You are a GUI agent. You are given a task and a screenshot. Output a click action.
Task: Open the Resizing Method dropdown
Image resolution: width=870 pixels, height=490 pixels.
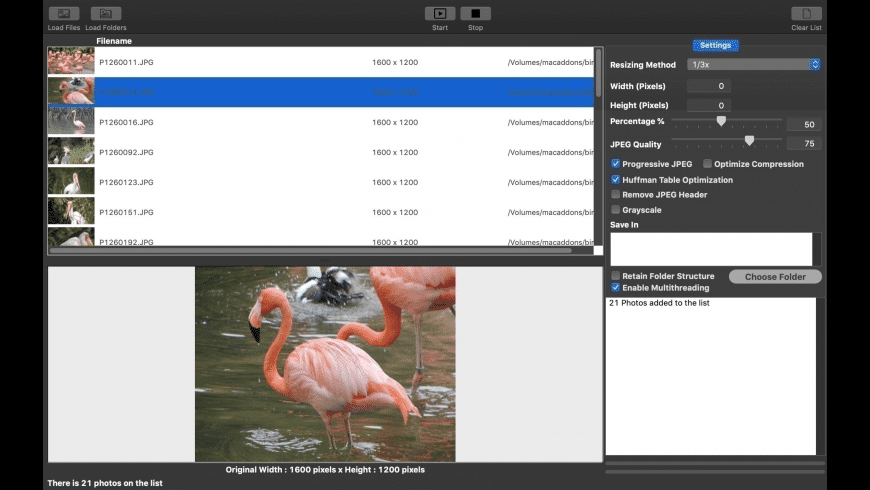753,64
